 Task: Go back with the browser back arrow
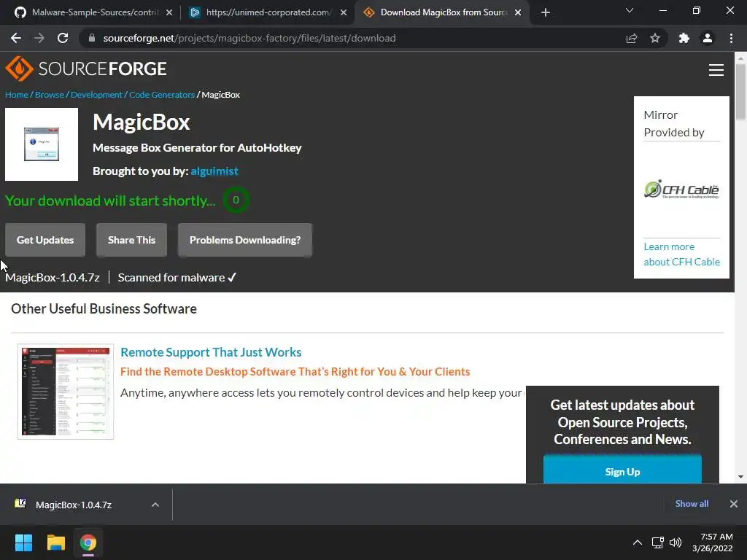coord(16,38)
